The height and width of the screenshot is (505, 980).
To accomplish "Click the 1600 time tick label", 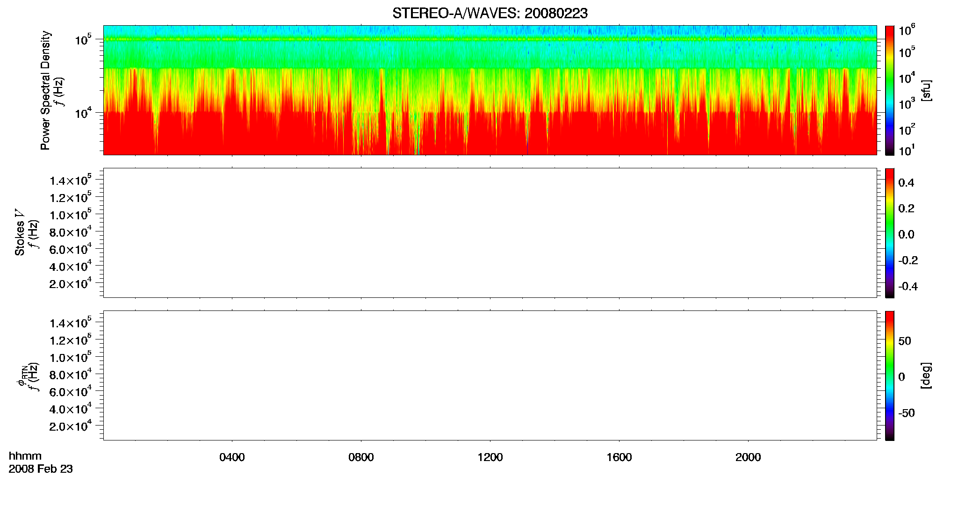I will [619, 457].
